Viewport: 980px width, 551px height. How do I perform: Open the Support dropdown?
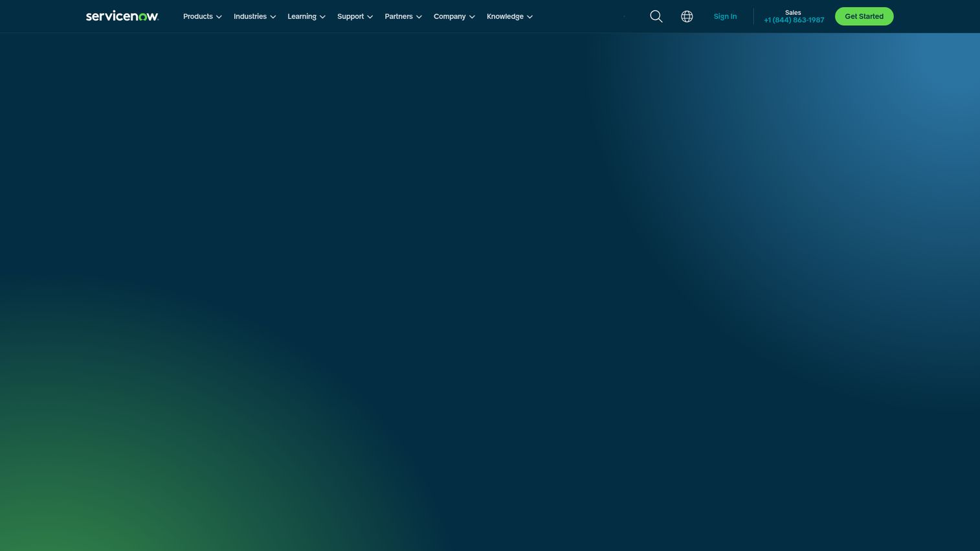[x=355, y=16]
